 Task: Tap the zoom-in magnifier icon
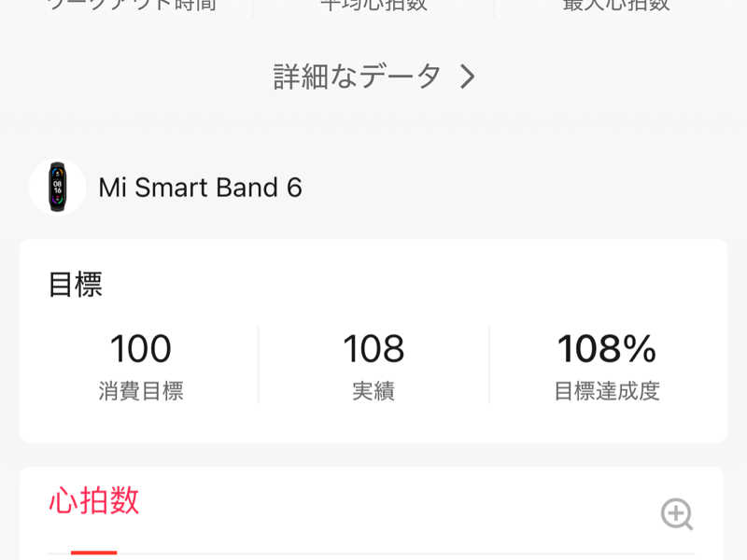tap(677, 513)
